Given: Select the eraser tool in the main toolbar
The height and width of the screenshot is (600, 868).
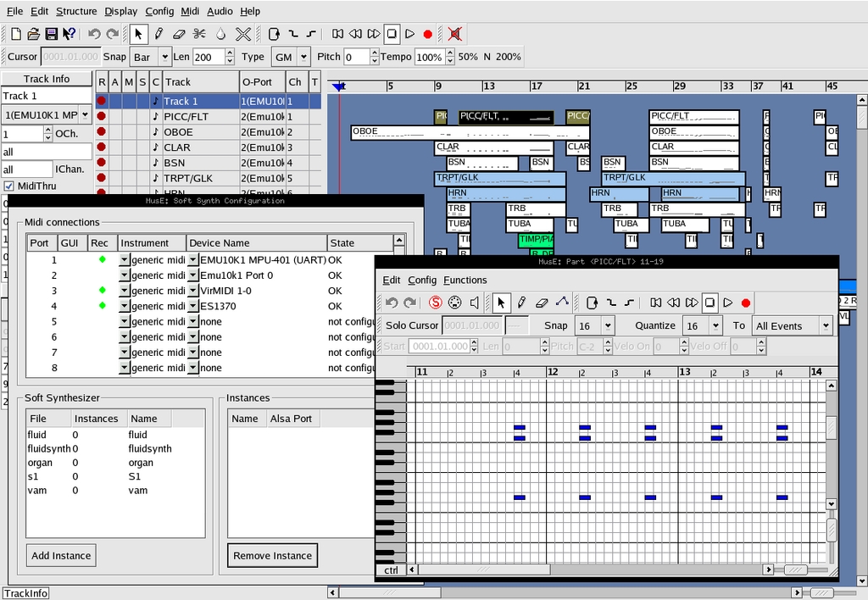Looking at the screenshot, I should (178, 34).
